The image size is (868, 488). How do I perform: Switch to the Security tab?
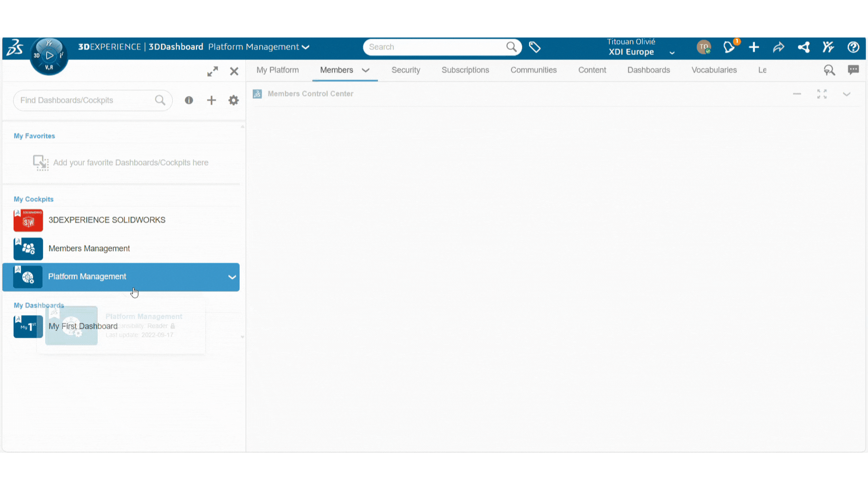406,70
